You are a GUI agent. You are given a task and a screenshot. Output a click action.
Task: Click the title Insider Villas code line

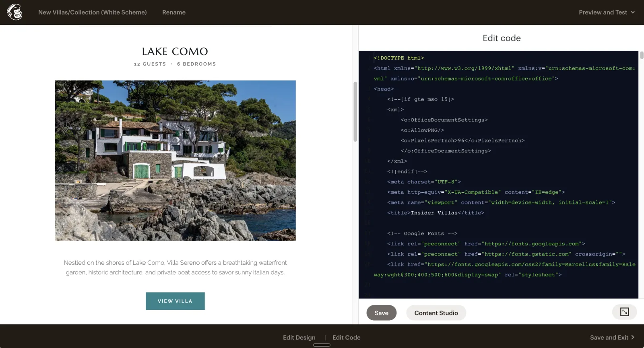click(436, 213)
